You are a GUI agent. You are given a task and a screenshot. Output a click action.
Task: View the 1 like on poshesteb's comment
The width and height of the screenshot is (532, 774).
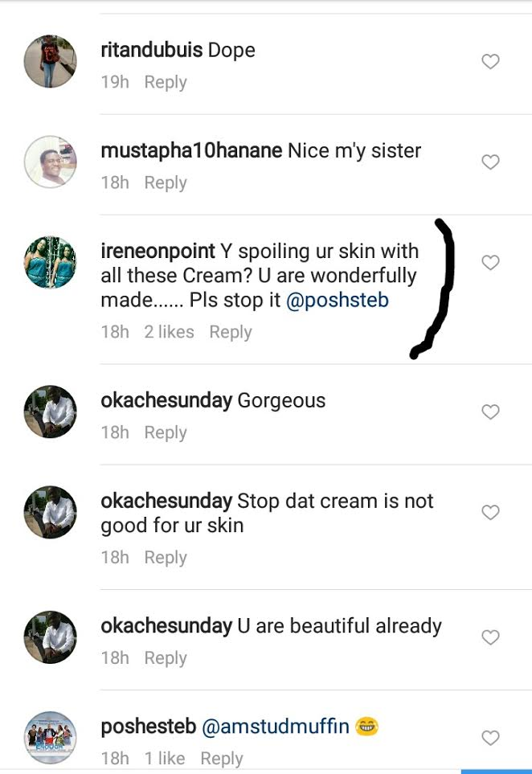tap(164, 758)
